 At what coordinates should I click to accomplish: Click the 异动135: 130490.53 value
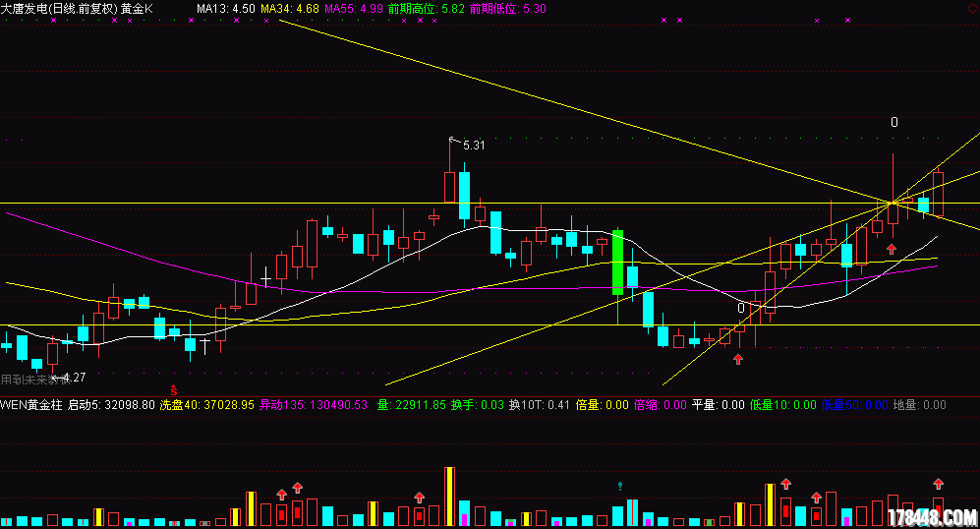[314, 404]
